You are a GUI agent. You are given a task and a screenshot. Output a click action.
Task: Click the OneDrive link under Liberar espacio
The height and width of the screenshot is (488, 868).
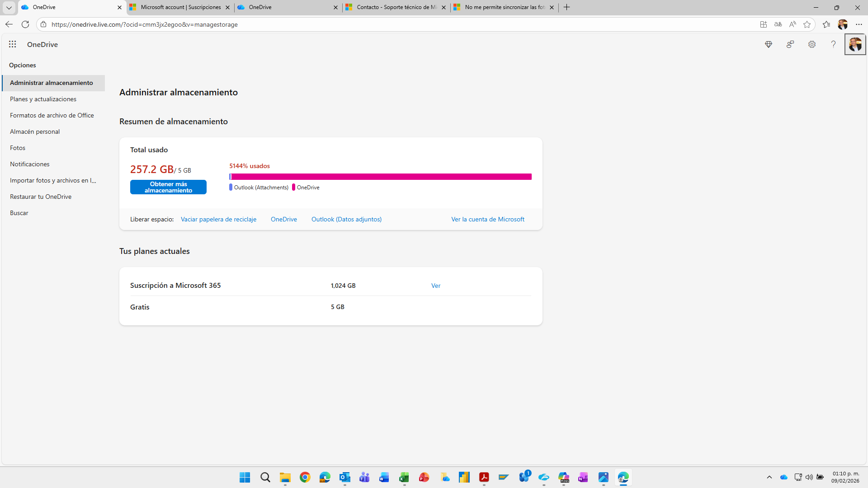tap(284, 219)
